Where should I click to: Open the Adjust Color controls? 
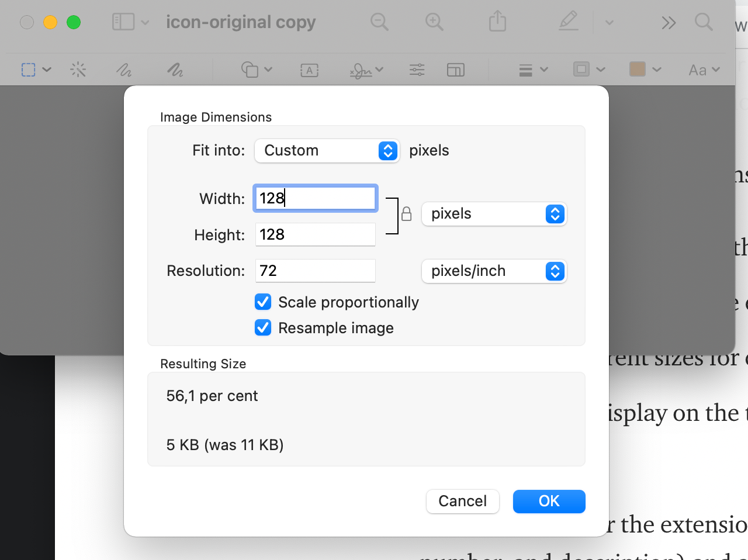[x=417, y=70]
